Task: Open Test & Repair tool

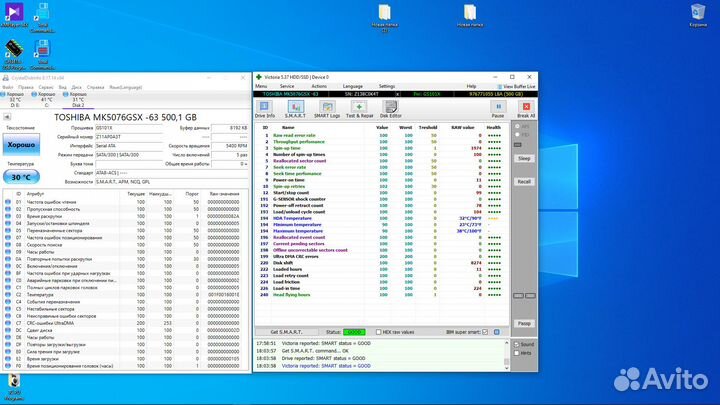Action: (x=360, y=110)
